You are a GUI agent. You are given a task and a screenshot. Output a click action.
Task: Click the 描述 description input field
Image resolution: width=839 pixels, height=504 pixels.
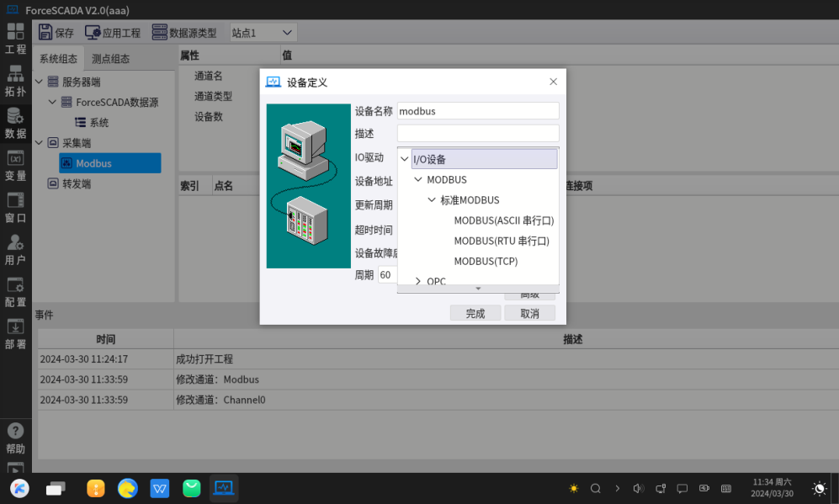[x=477, y=133]
